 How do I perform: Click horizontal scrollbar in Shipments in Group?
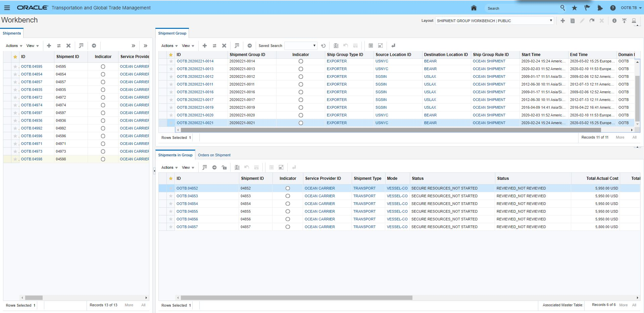296,298
